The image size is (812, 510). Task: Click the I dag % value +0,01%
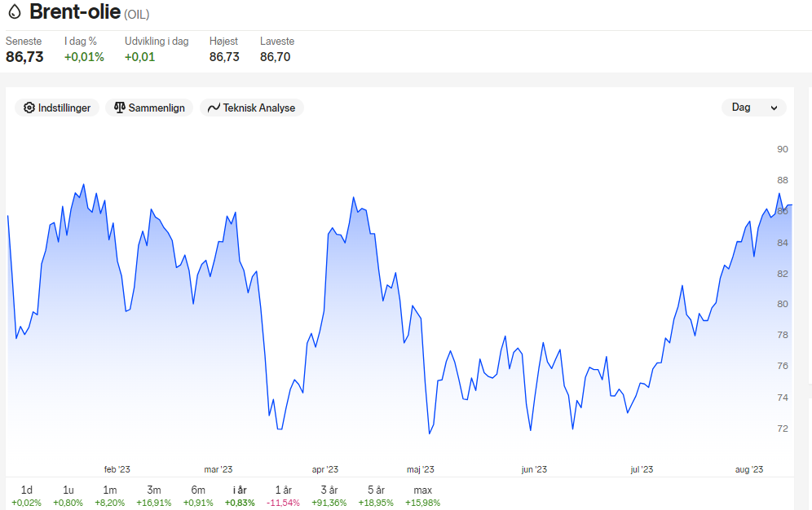click(x=84, y=57)
